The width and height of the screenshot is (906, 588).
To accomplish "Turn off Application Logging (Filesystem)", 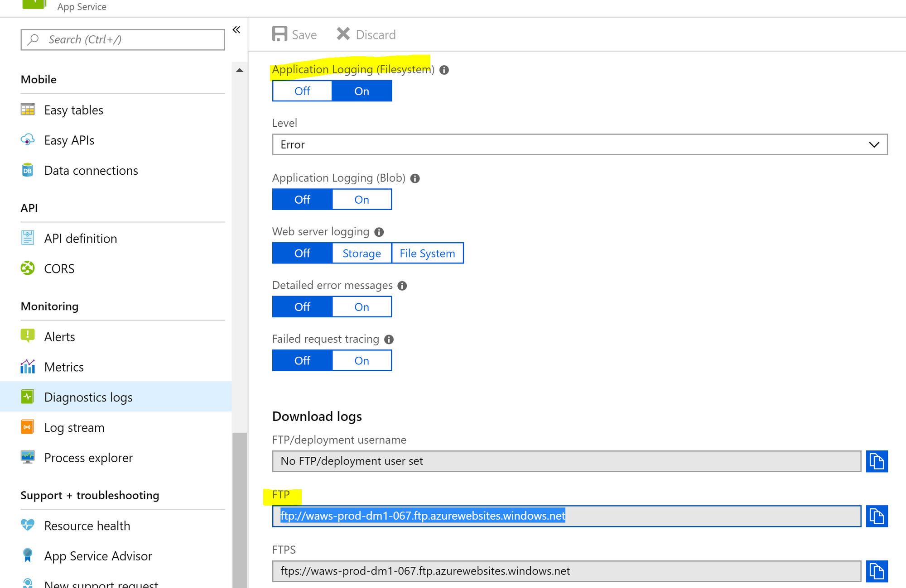I will coord(302,91).
